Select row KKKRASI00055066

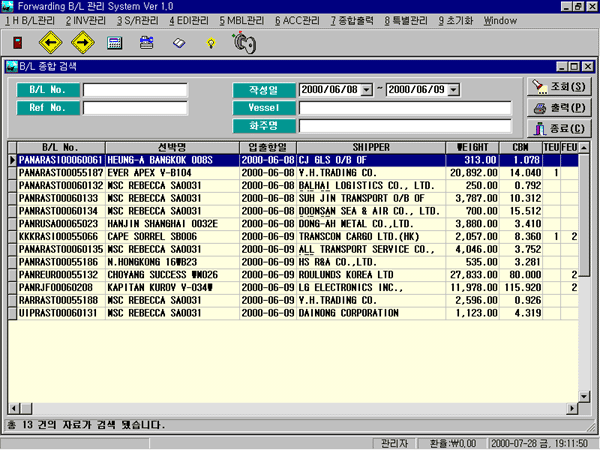pyautogui.click(x=293, y=236)
